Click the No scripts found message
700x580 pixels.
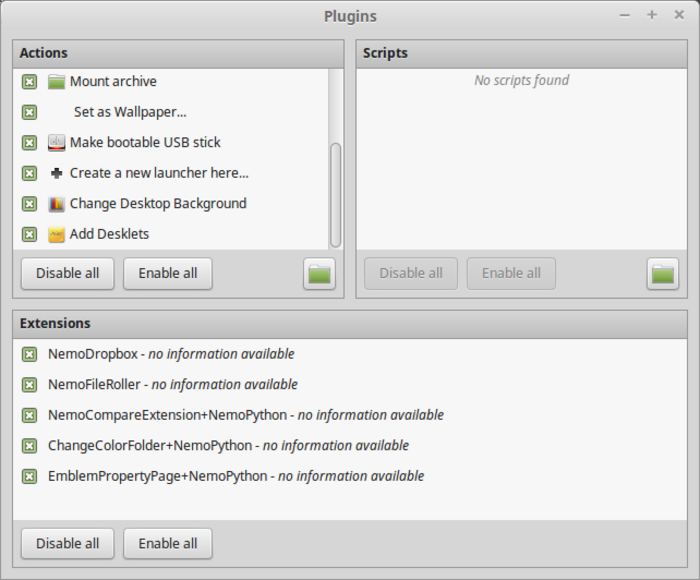pos(521,81)
